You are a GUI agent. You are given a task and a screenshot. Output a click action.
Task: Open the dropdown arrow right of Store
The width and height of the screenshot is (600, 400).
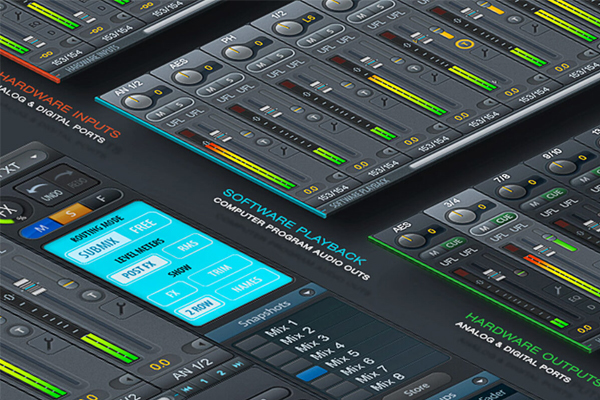click(479, 381)
